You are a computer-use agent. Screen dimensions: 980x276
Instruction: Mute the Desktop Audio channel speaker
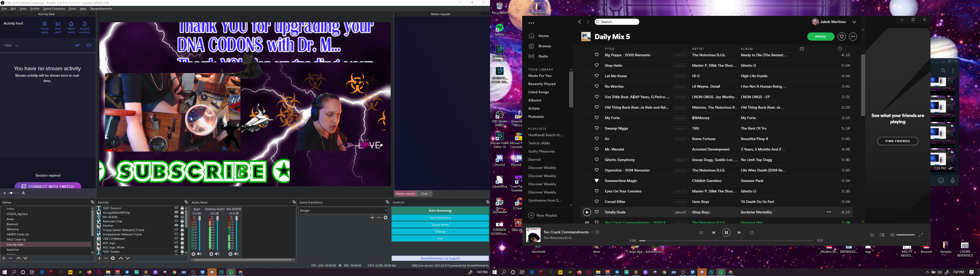pos(217,254)
